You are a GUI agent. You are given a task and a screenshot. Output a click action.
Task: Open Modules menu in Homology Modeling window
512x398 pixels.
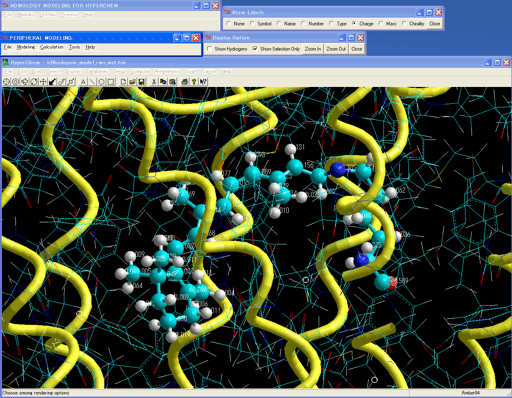tap(26, 15)
